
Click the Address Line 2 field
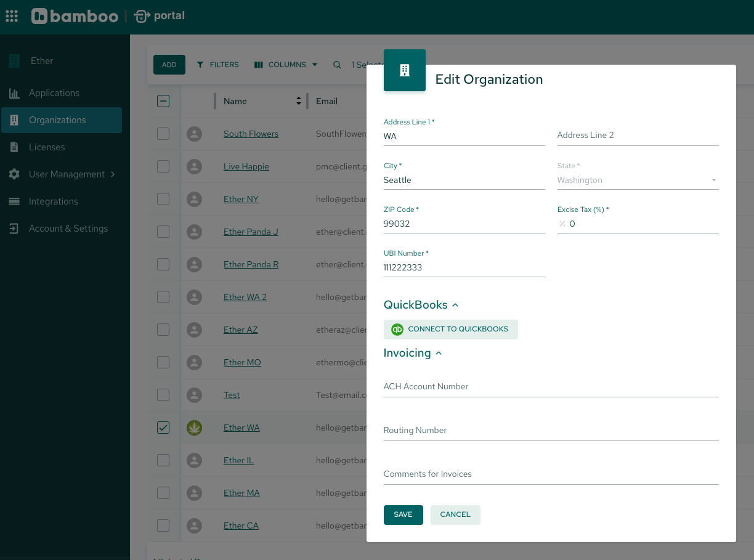pyautogui.click(x=638, y=136)
